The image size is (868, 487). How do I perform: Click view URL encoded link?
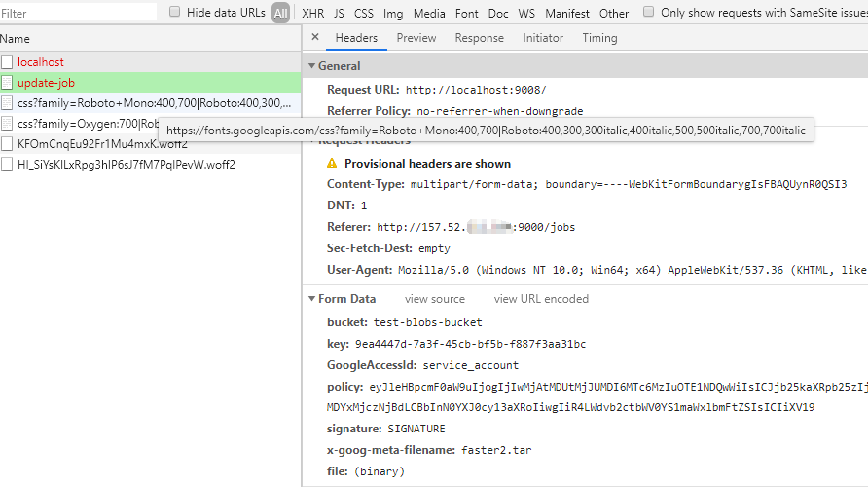541,299
